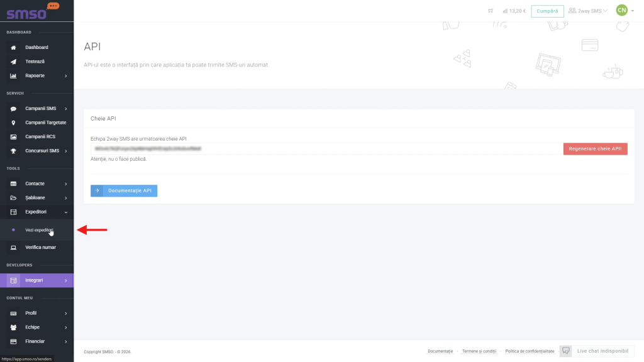Open Documentație API button
This screenshot has height=362, width=644.
pyautogui.click(x=124, y=190)
